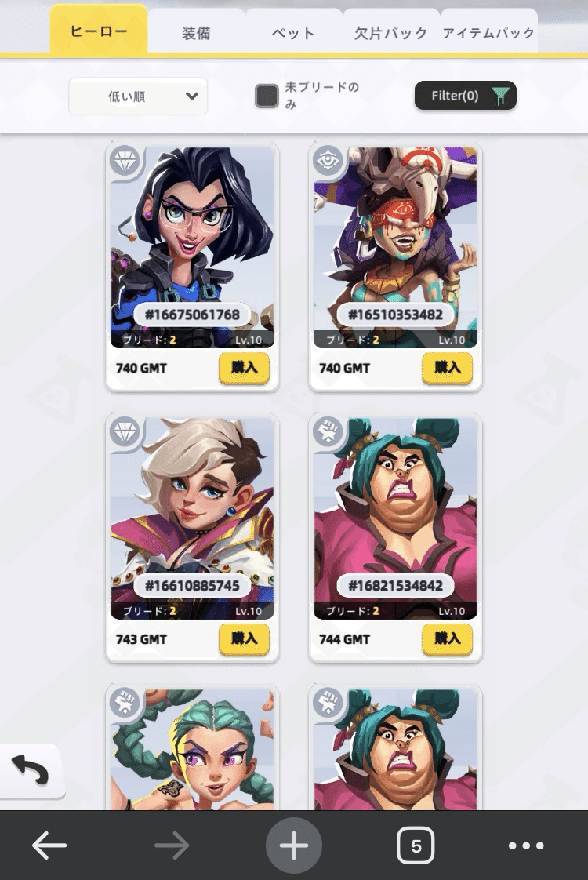Viewport: 588px width, 880px height.
Task: Click diamond class icon on hero #16675061768
Action: click(125, 162)
